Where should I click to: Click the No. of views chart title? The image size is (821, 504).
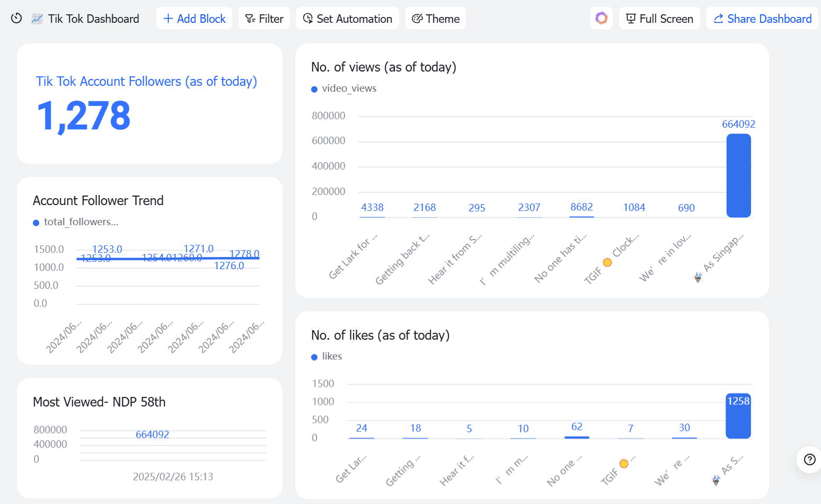click(x=384, y=67)
